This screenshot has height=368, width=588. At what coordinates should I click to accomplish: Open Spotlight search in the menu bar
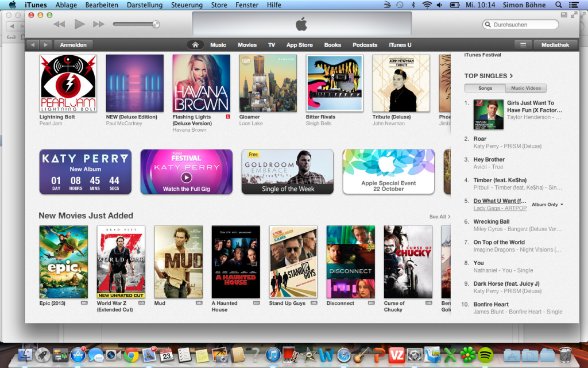[x=558, y=5]
